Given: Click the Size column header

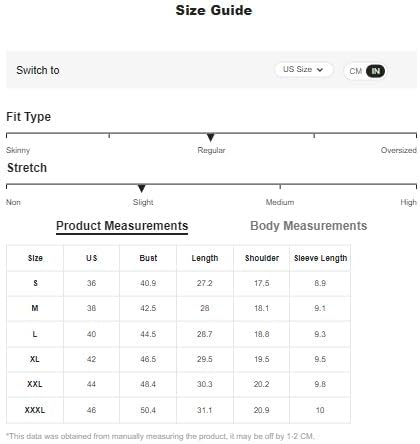Looking at the screenshot, I should click(35, 258).
